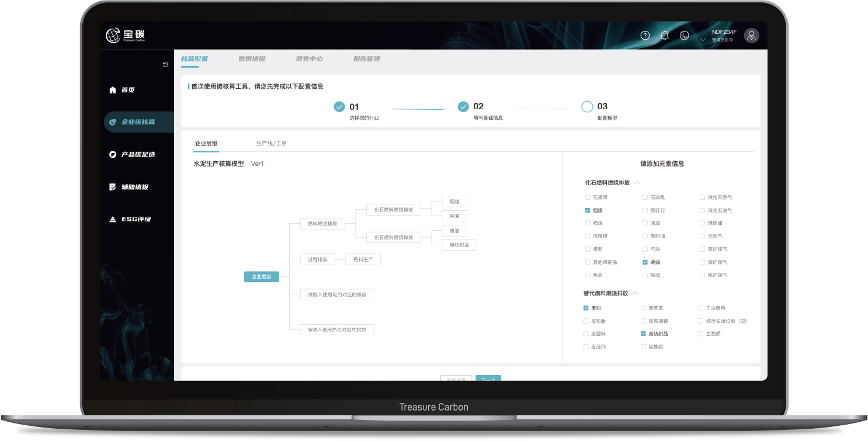Click the leaf icon beside 产品碳足迹
This screenshot has height=441, width=868.
pyautogui.click(x=113, y=155)
